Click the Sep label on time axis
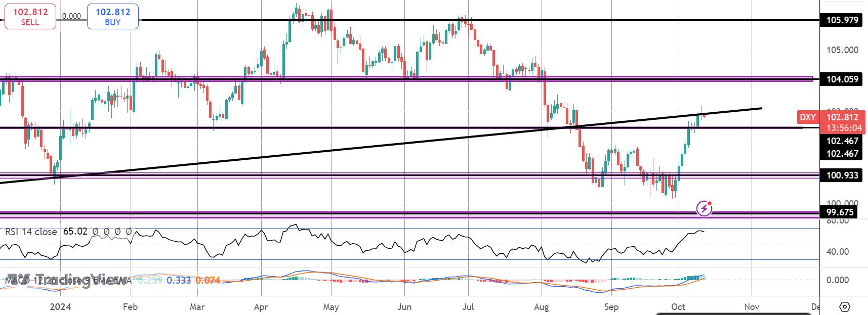Screen dimensions: 868x315 pos(611,307)
